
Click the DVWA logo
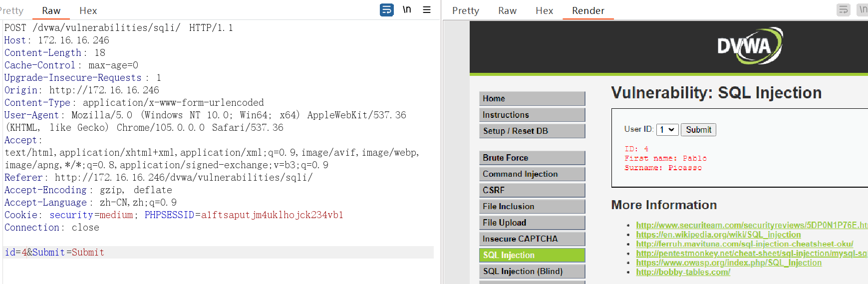point(750,45)
